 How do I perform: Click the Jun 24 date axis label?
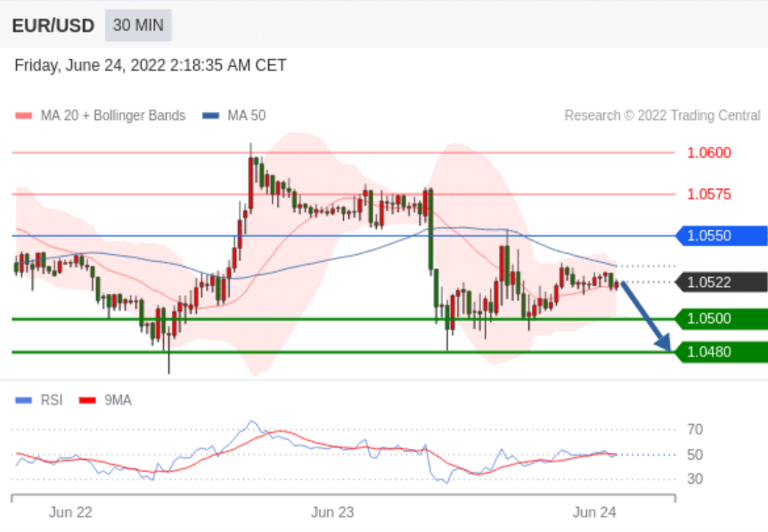(x=594, y=512)
